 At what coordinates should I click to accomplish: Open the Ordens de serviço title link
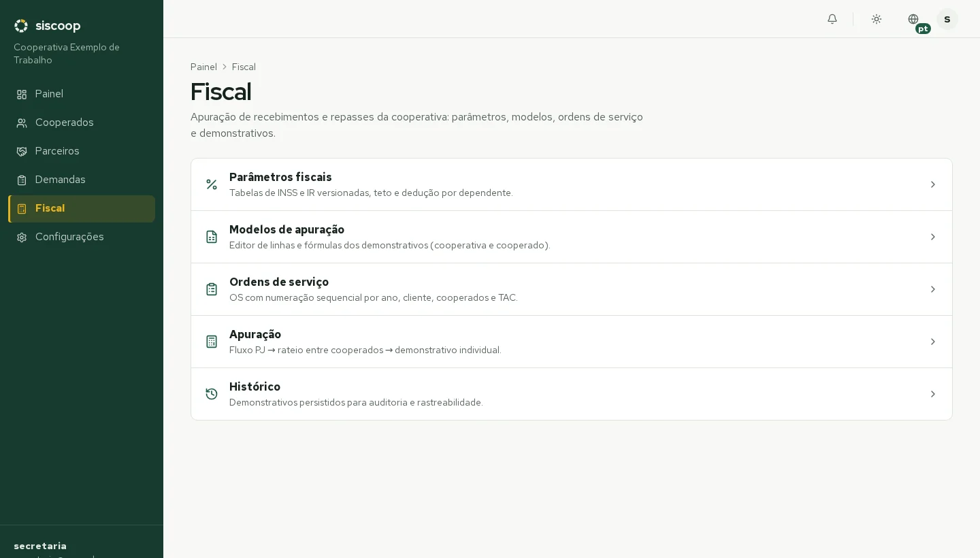(x=279, y=282)
